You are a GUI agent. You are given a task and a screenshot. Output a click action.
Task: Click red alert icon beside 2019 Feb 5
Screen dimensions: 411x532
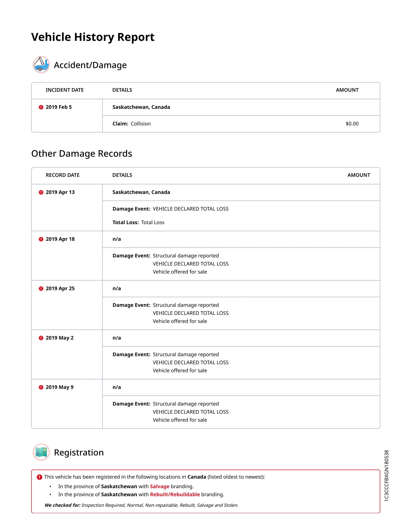41,107
